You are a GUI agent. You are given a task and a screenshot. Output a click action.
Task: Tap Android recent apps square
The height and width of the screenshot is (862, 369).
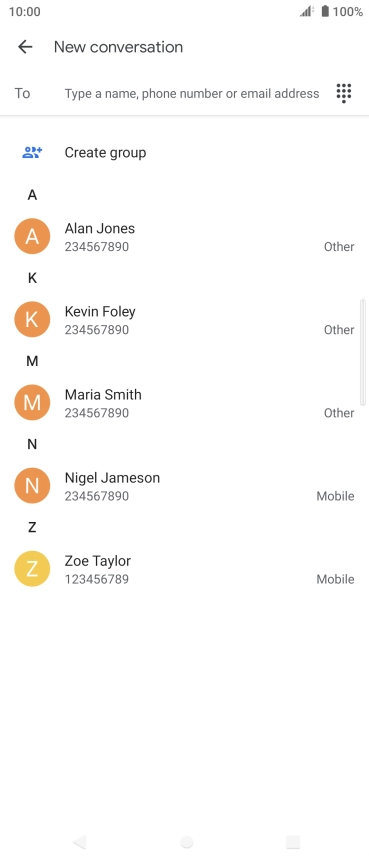293,842
